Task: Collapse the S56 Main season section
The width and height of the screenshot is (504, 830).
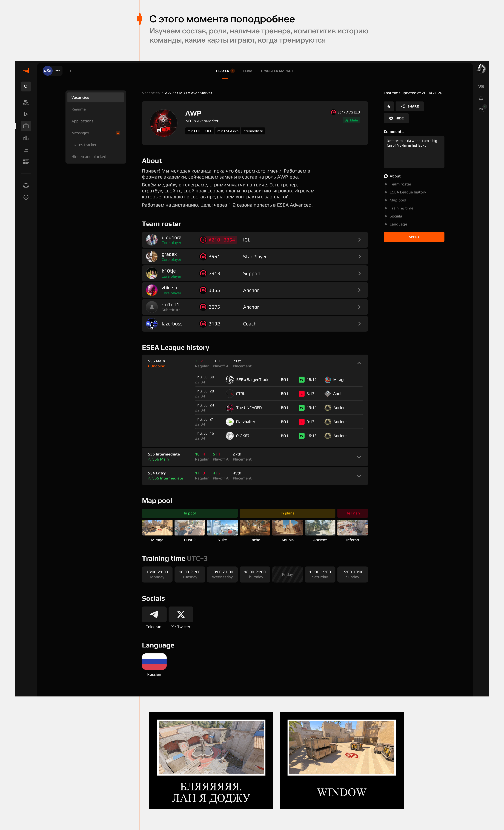Action: (359, 363)
